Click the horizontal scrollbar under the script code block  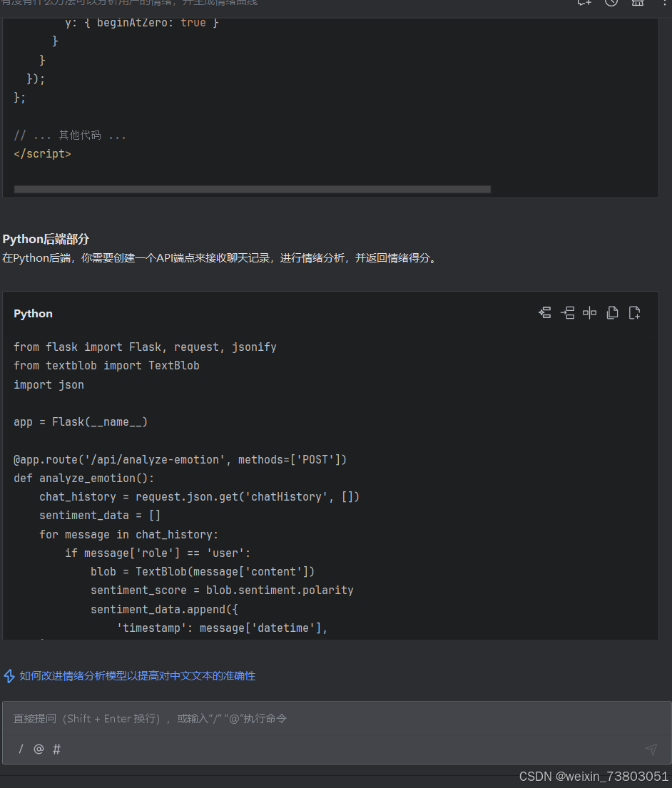[x=253, y=190]
